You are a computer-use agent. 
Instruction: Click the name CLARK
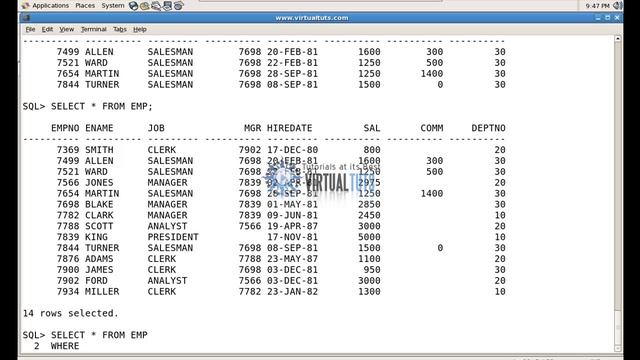click(99, 215)
